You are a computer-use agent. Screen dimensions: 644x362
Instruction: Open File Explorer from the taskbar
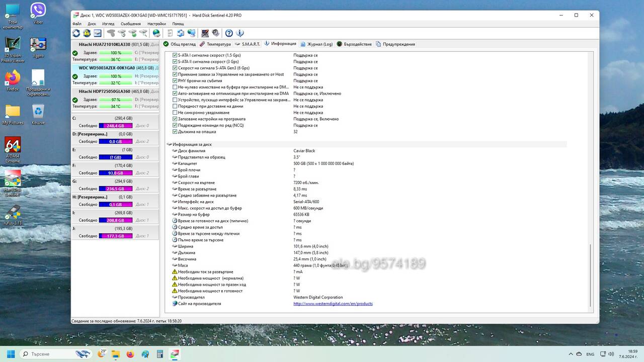coord(116,354)
